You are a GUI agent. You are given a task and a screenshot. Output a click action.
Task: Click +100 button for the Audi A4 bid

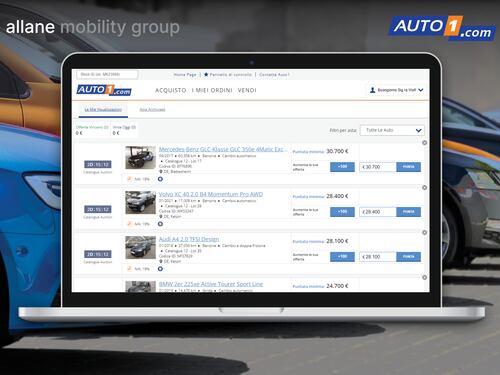tap(342, 257)
